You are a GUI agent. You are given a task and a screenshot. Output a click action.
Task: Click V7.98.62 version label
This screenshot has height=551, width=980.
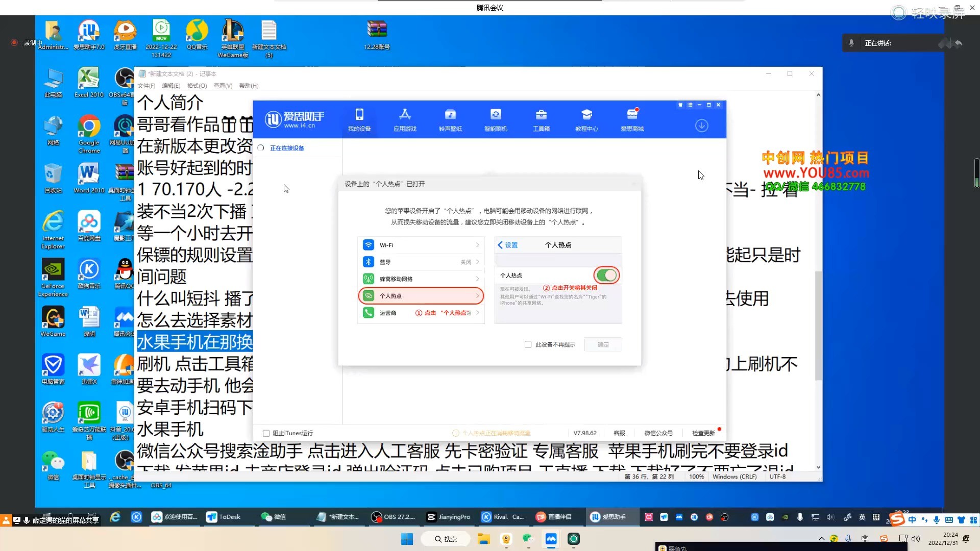point(585,433)
